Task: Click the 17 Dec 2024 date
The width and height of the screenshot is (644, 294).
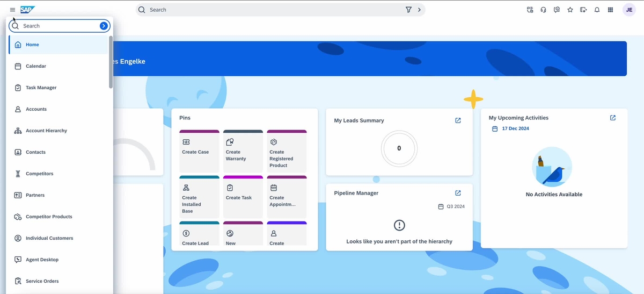Action: (515, 128)
